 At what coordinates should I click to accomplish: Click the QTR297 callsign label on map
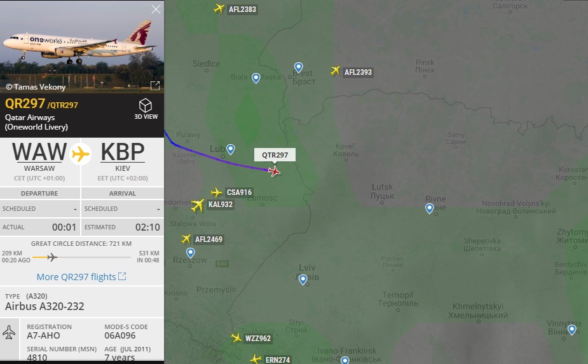click(275, 155)
